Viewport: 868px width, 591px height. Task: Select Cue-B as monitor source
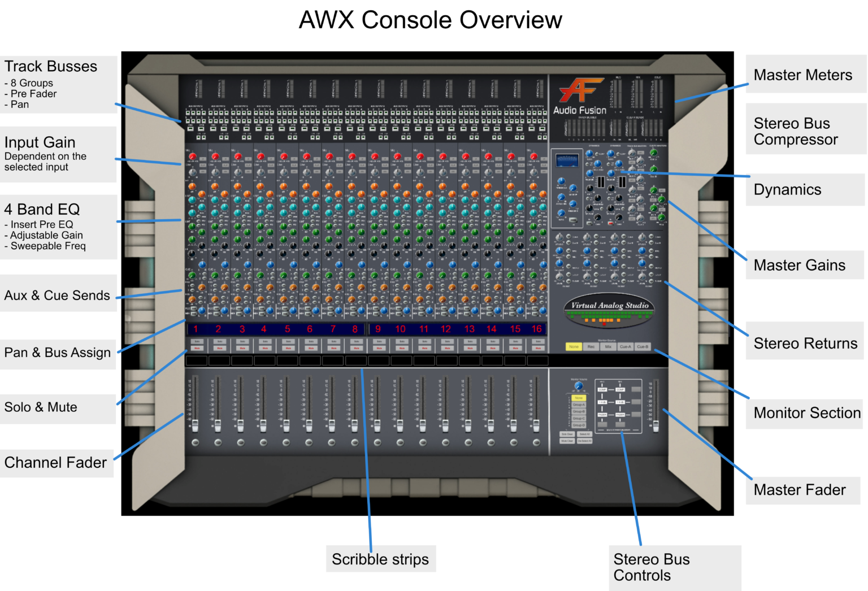[643, 346]
